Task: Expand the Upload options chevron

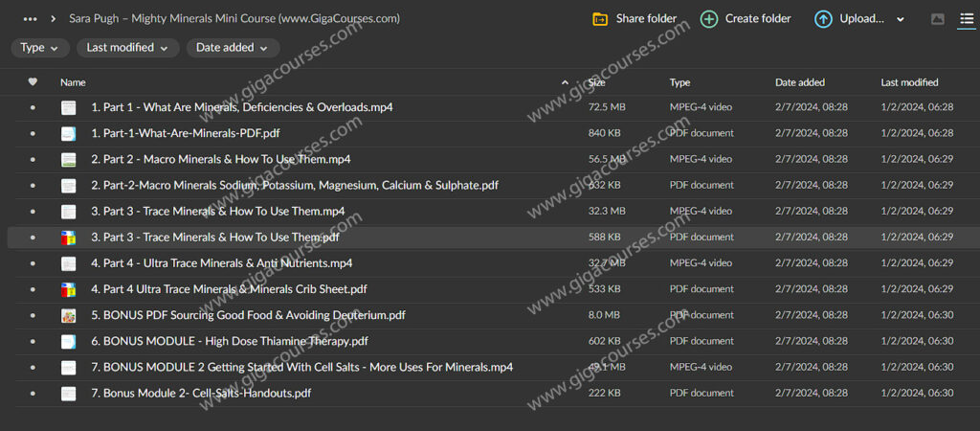Action: click(901, 19)
